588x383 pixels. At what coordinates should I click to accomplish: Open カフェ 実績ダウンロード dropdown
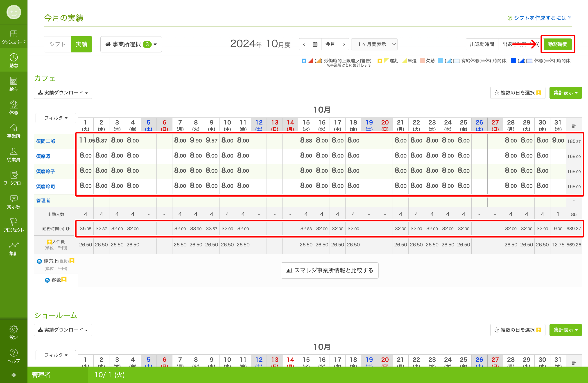(x=63, y=93)
